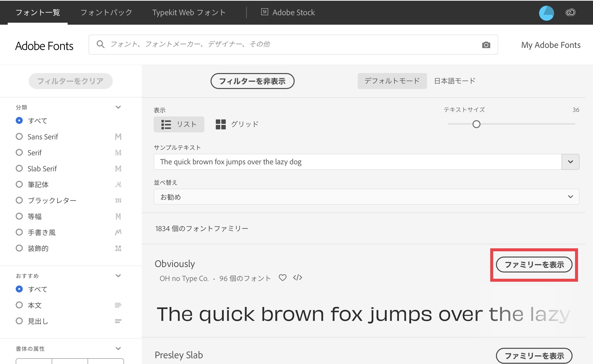Image resolution: width=593 pixels, height=364 pixels.
Task: Click フィルターを非表示 button
Action: coord(252,81)
